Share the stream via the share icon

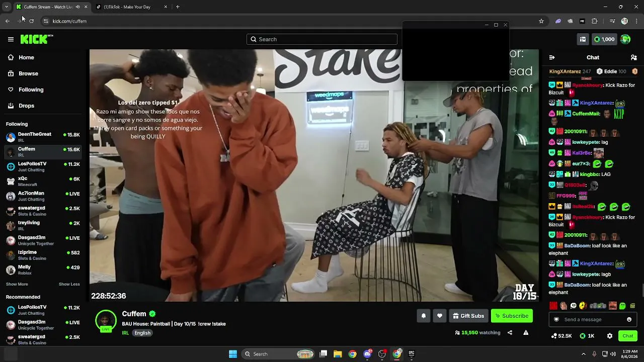[x=510, y=332]
